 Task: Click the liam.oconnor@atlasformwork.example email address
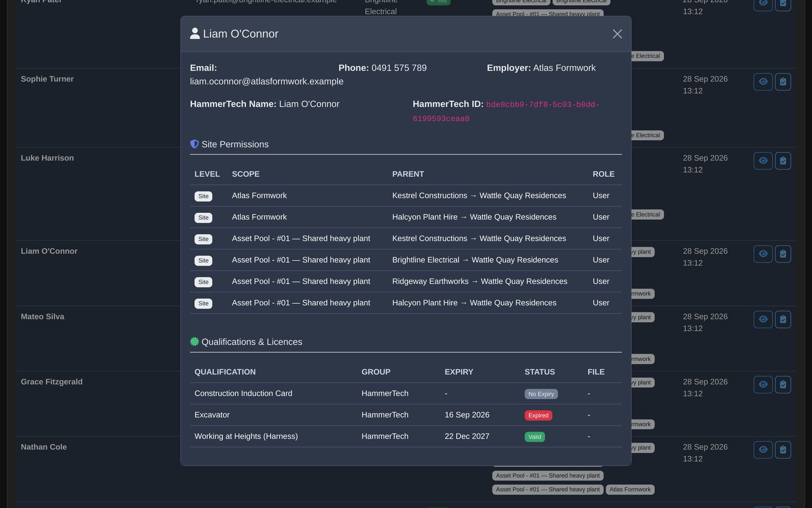pyautogui.click(x=266, y=81)
